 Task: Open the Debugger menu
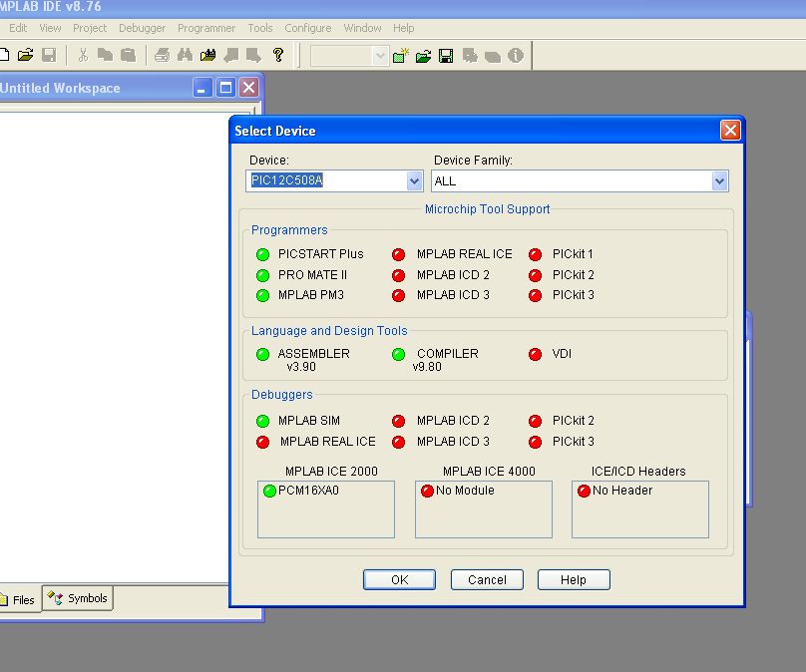tap(142, 28)
